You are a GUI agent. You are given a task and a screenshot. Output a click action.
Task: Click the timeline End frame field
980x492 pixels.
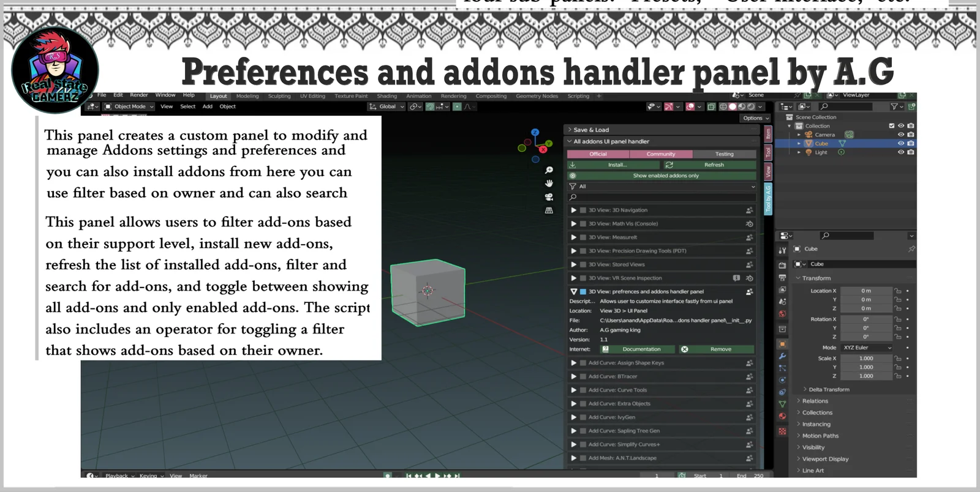[x=750, y=475]
